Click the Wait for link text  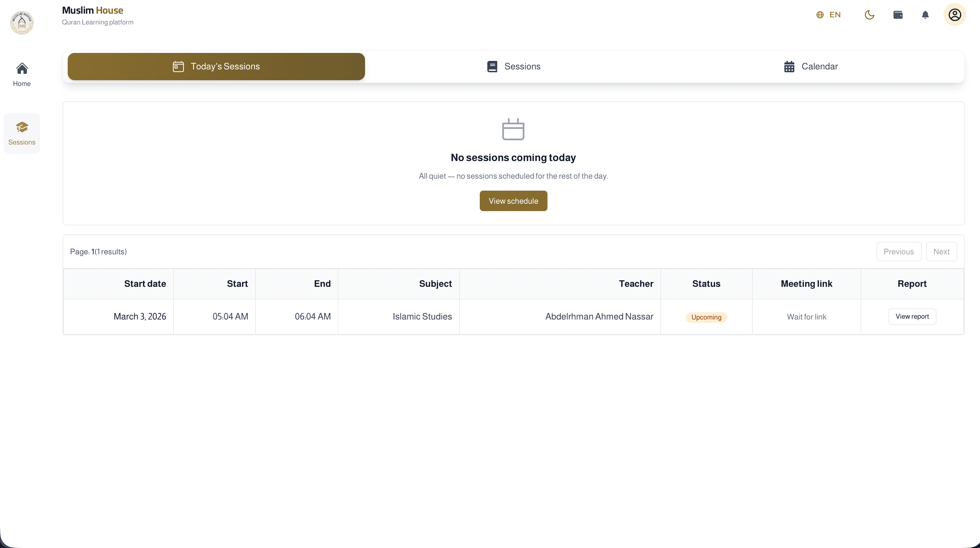click(806, 317)
